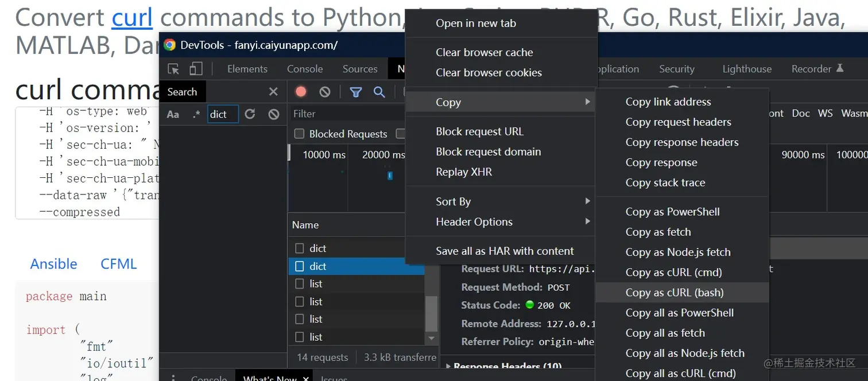Filter by Doc request type
868x381 pixels.
801,113
